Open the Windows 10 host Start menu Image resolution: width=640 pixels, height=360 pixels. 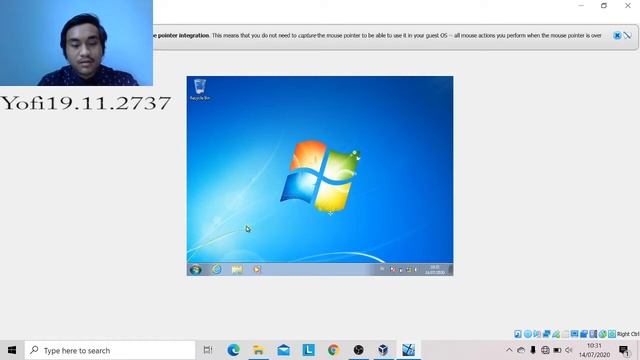pyautogui.click(x=12, y=350)
